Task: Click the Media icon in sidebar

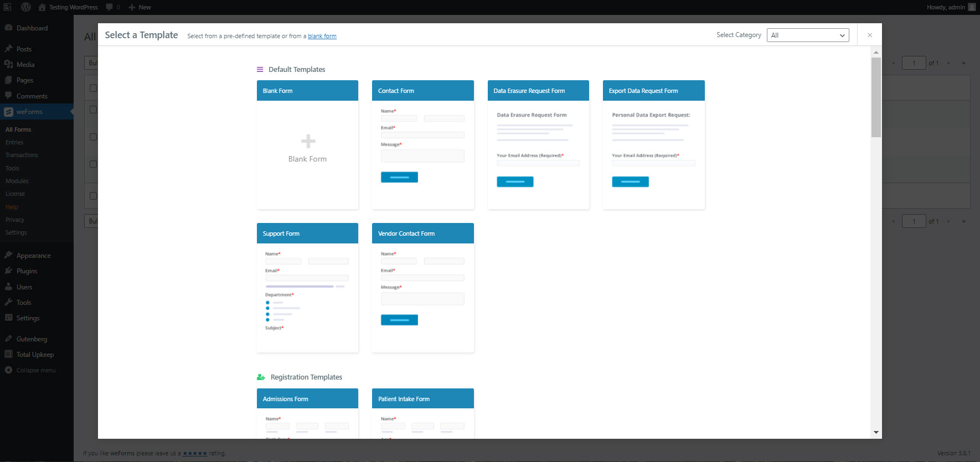Action: [9, 64]
